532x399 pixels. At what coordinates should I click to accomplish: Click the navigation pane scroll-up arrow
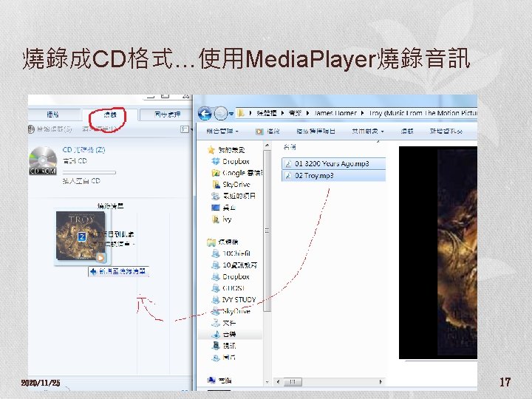267,146
